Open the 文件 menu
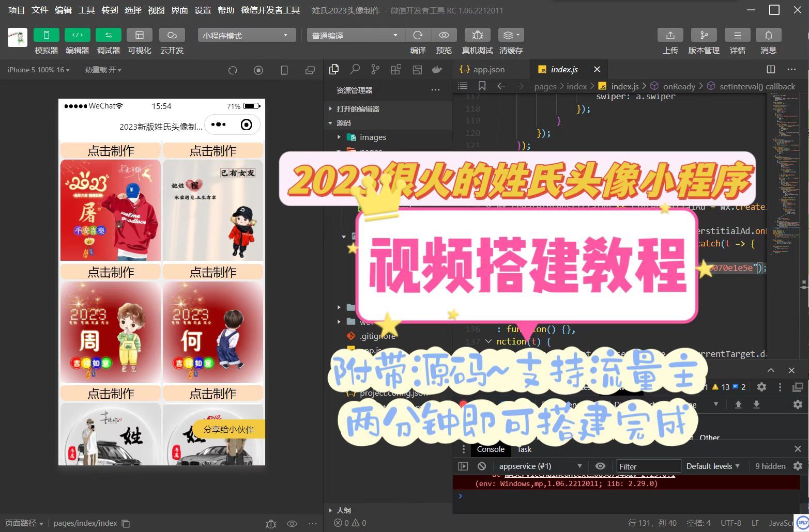The image size is (809, 532). click(40, 10)
